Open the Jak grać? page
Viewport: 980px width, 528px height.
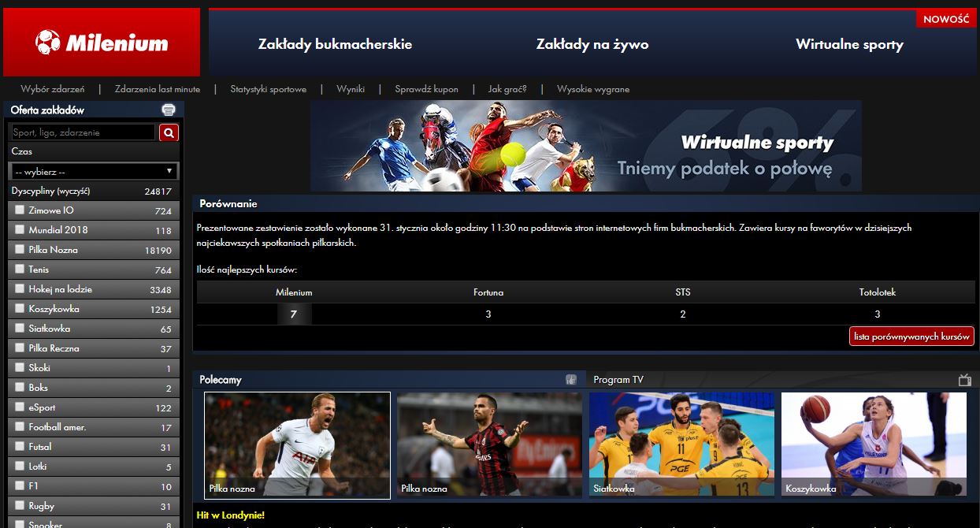[507, 89]
